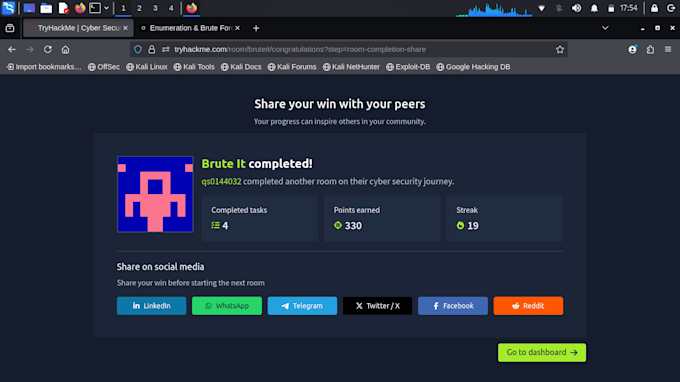Open the Kali Forums bookmark
Viewport: 680px width, 382px height.
(x=292, y=67)
